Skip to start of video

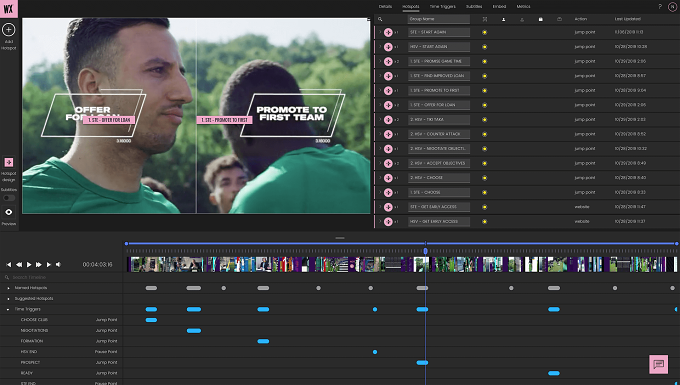click(x=9, y=264)
